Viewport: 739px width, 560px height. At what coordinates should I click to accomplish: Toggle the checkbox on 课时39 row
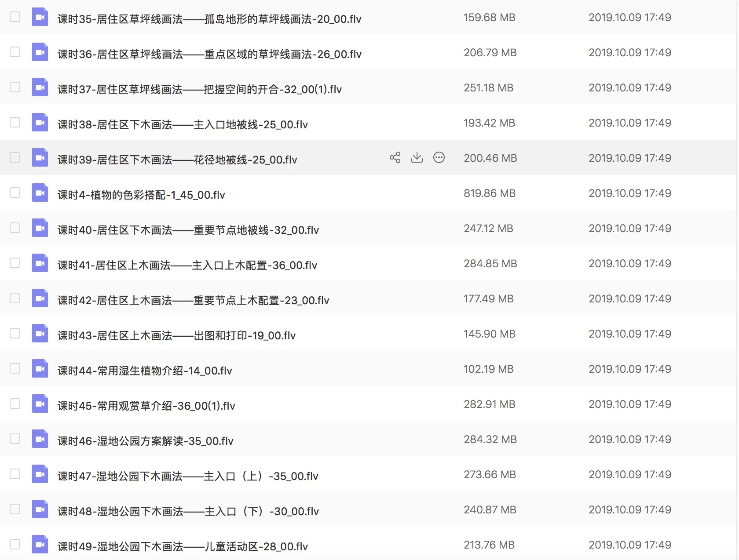click(x=15, y=157)
